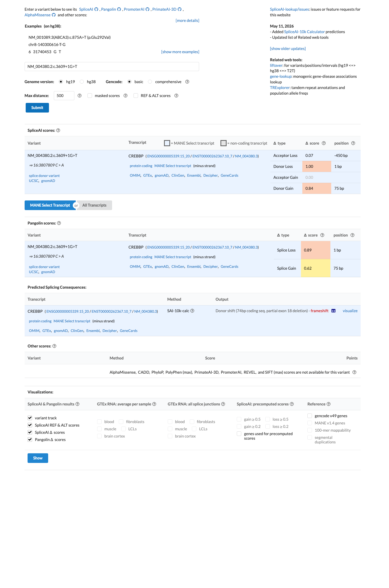Click help icon by GTEx RNA average per sample
389x588 pixels.
[154, 404]
